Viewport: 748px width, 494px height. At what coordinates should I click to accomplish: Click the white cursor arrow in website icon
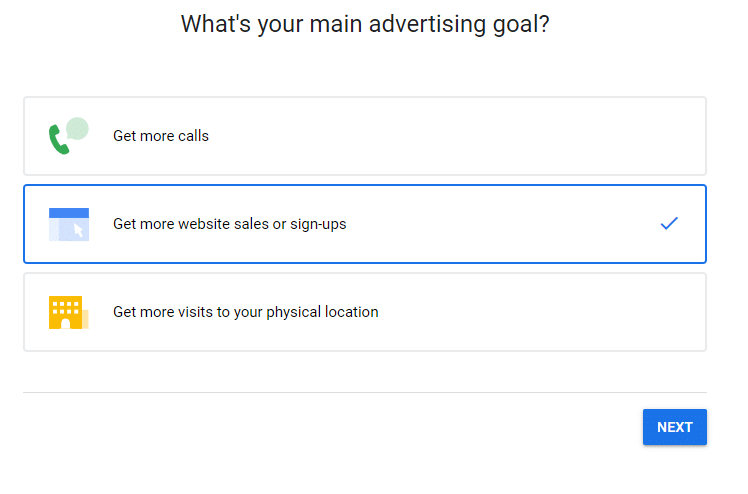[78, 230]
